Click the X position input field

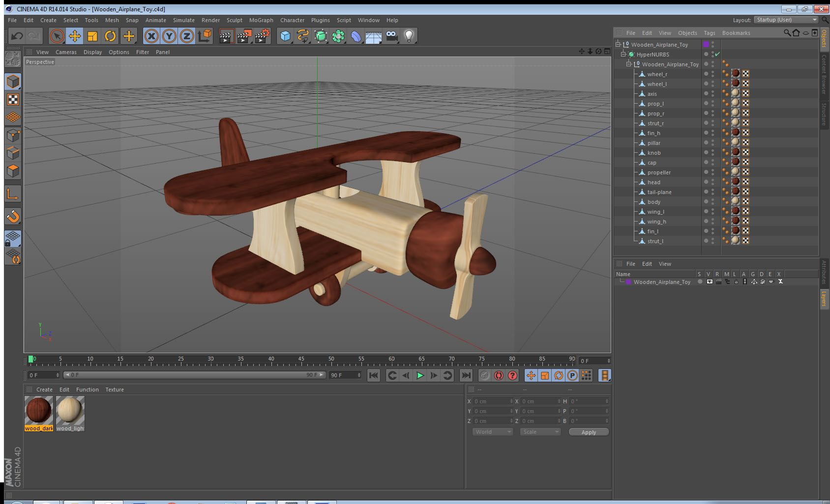click(x=493, y=401)
